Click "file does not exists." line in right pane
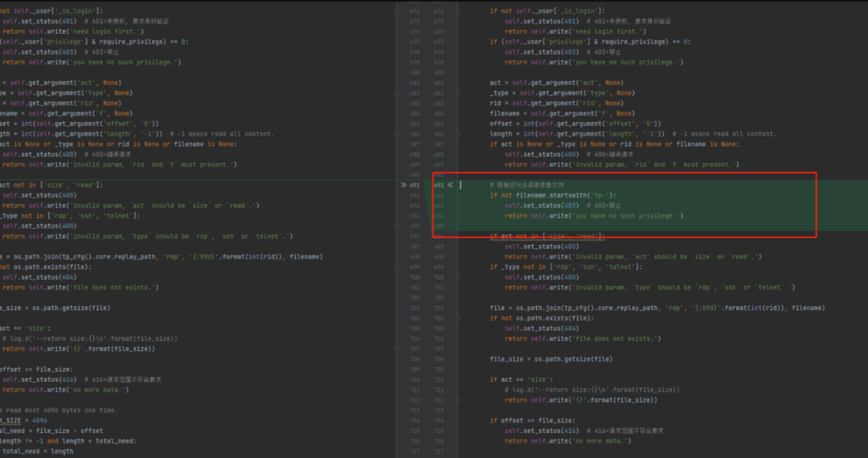The width and height of the screenshot is (868, 458). (x=583, y=338)
